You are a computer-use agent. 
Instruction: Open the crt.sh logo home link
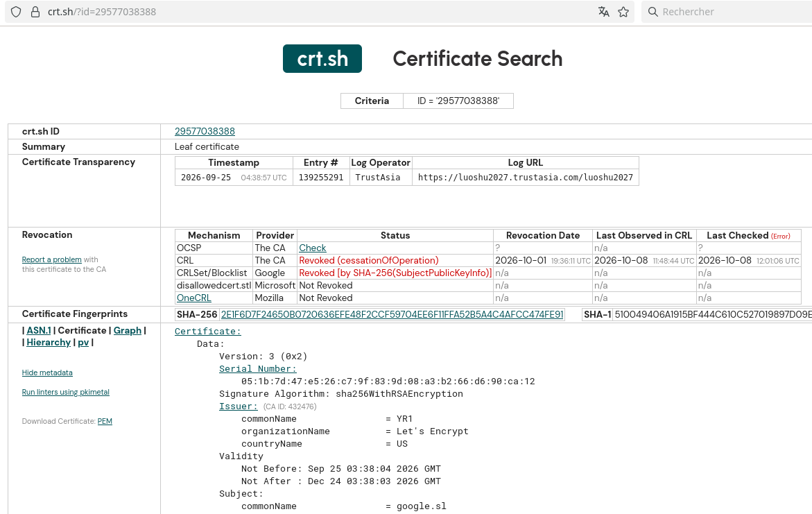(x=322, y=58)
